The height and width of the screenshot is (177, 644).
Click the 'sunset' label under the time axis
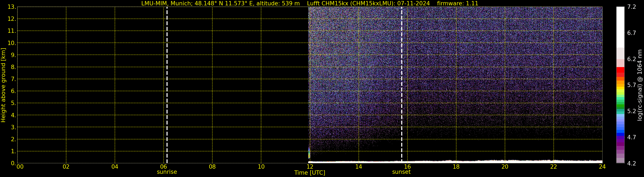401,172
